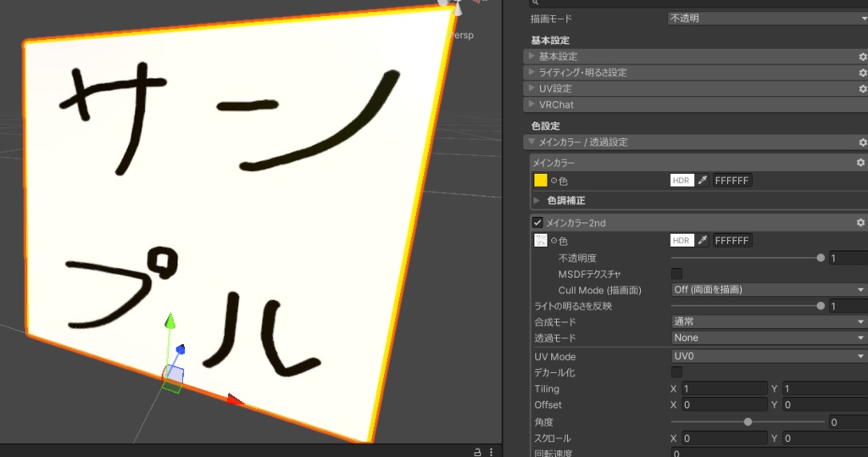Open gear menu of メインカラー section

click(860, 162)
